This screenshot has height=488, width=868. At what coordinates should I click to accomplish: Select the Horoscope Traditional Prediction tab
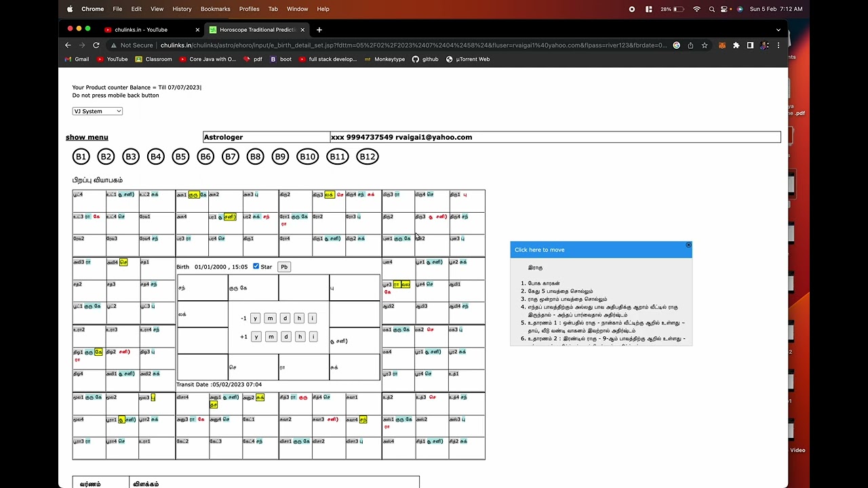257,30
